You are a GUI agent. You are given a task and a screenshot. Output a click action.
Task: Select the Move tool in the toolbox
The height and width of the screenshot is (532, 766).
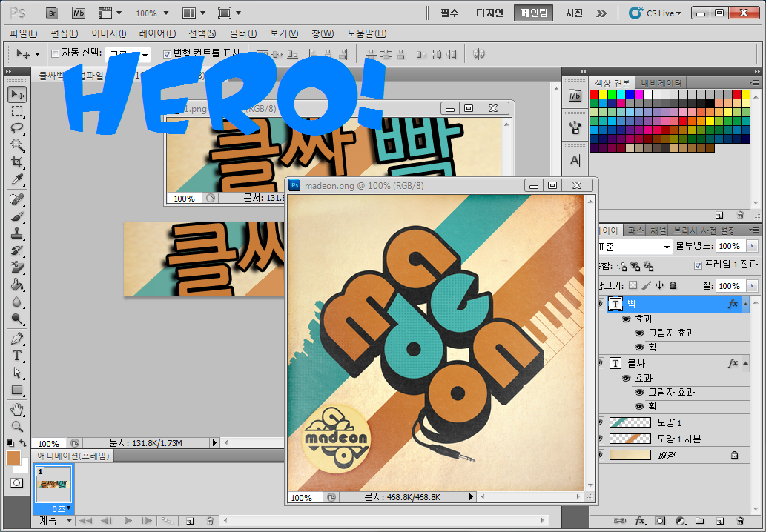tap(17, 95)
